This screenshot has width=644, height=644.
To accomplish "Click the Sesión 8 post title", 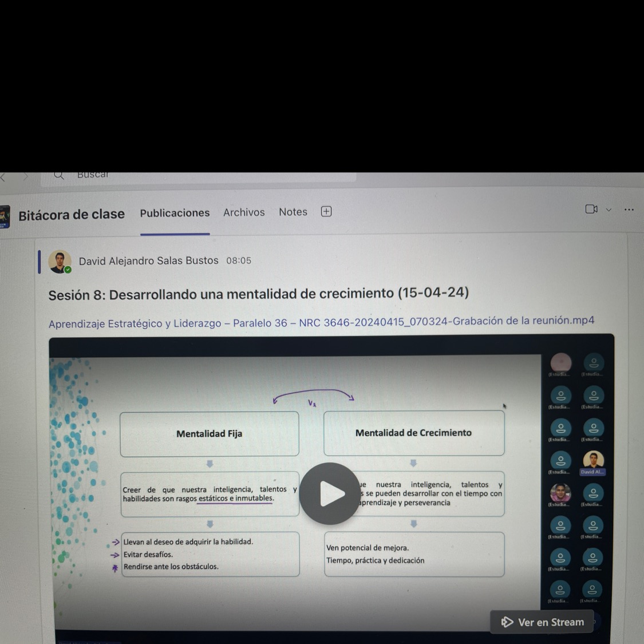I will coord(258,294).
